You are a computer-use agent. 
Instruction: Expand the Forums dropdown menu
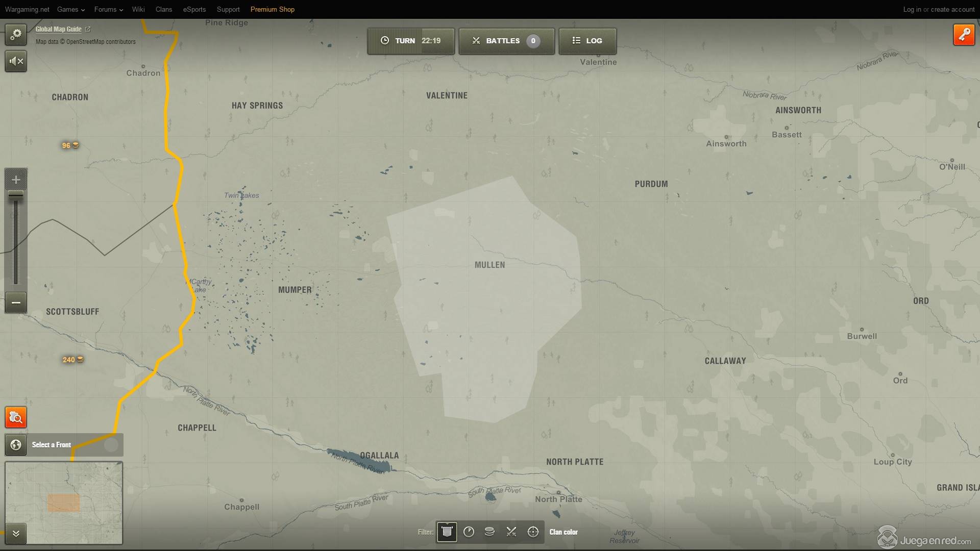(x=108, y=9)
